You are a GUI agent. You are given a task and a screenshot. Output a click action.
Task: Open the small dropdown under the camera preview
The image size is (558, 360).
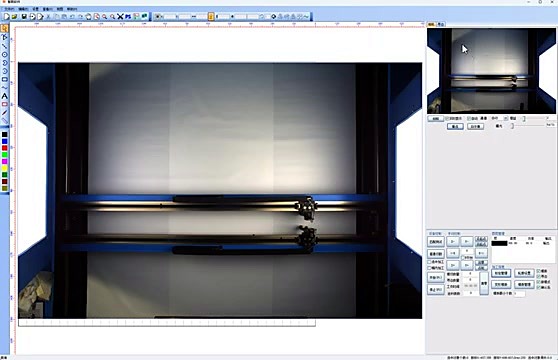pos(505,118)
